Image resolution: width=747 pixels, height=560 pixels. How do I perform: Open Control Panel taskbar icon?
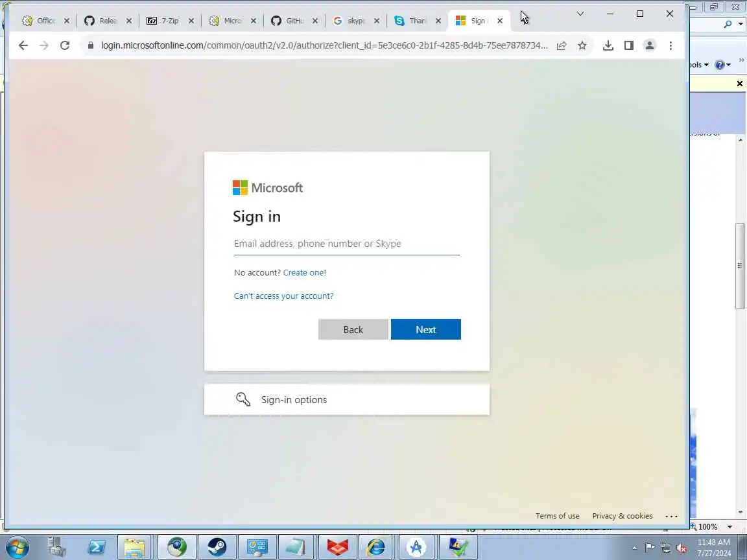click(x=257, y=546)
